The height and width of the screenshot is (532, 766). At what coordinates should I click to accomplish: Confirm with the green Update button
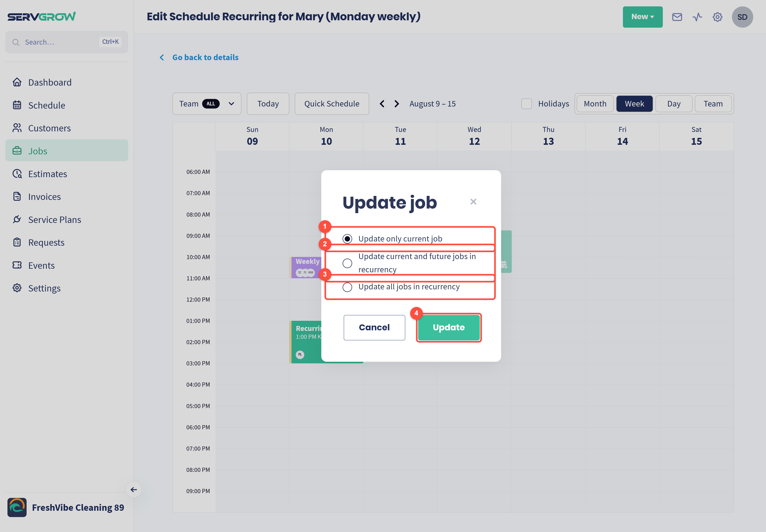pos(449,327)
